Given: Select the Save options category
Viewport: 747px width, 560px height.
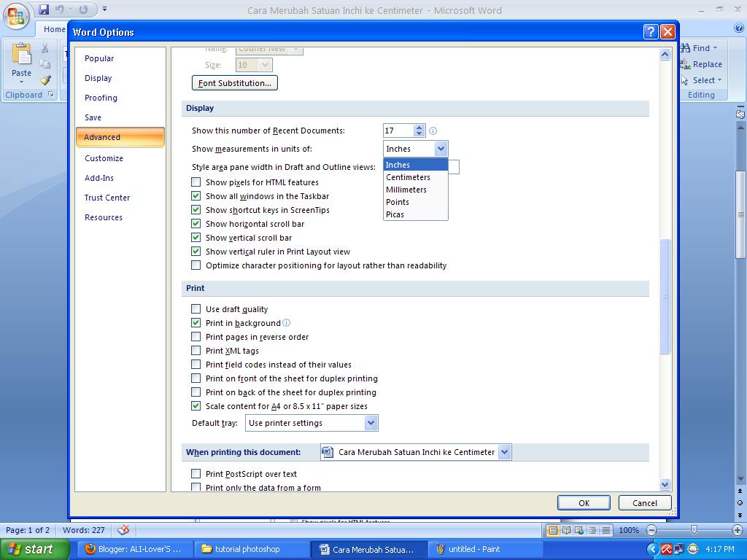Looking at the screenshot, I should click(120, 117).
